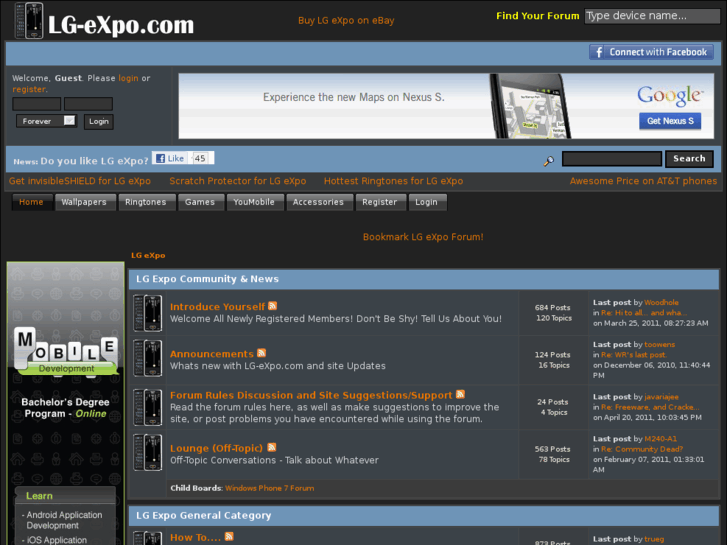The width and height of the screenshot is (727, 545).
Task: Open Forum Rules Discussion and Site Suggestions/Support board
Action: point(311,395)
